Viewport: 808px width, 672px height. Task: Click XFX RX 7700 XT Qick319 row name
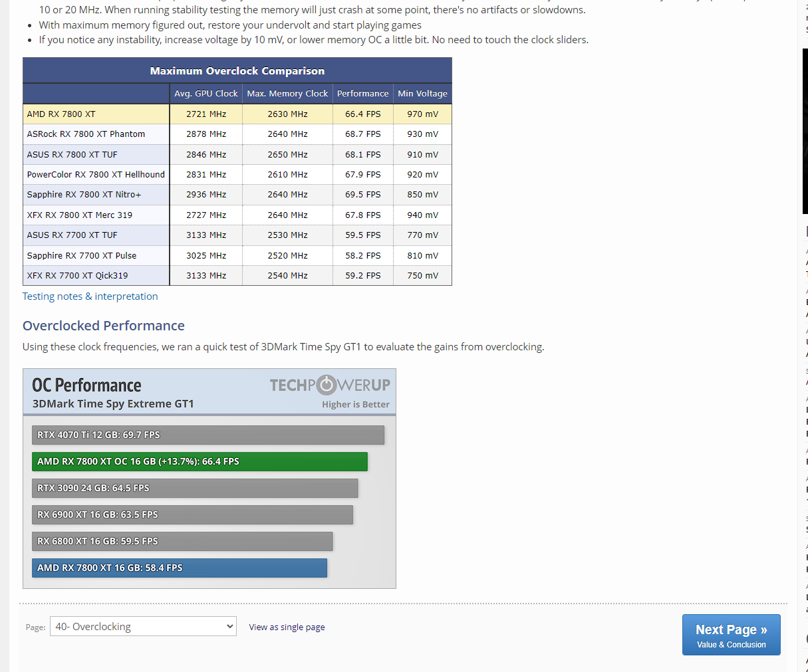(x=77, y=276)
